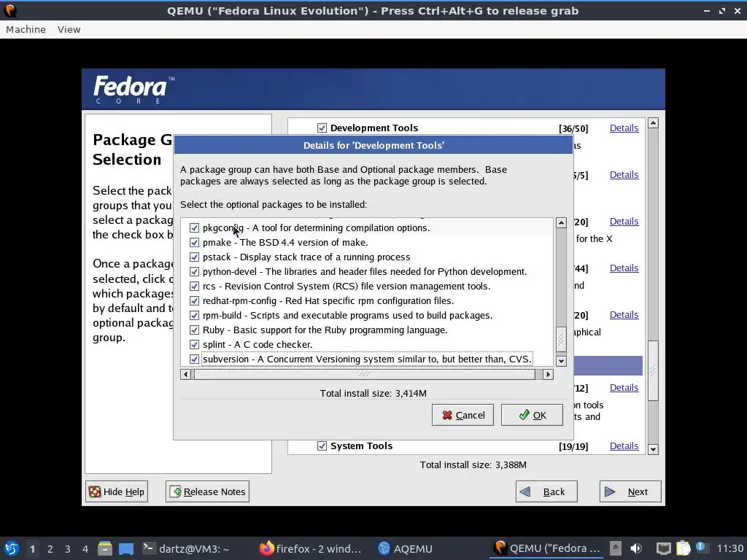Click package list scroll left arrow
Image resolution: width=747 pixels, height=560 pixels.
[x=186, y=374]
